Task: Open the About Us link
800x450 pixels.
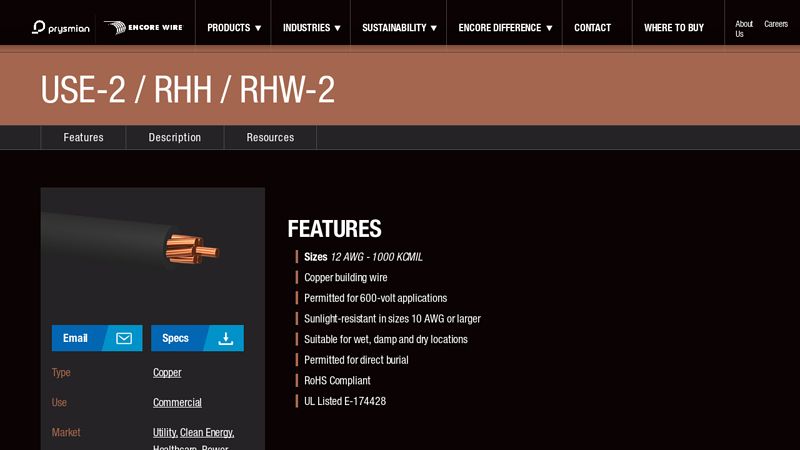Action: [x=743, y=29]
